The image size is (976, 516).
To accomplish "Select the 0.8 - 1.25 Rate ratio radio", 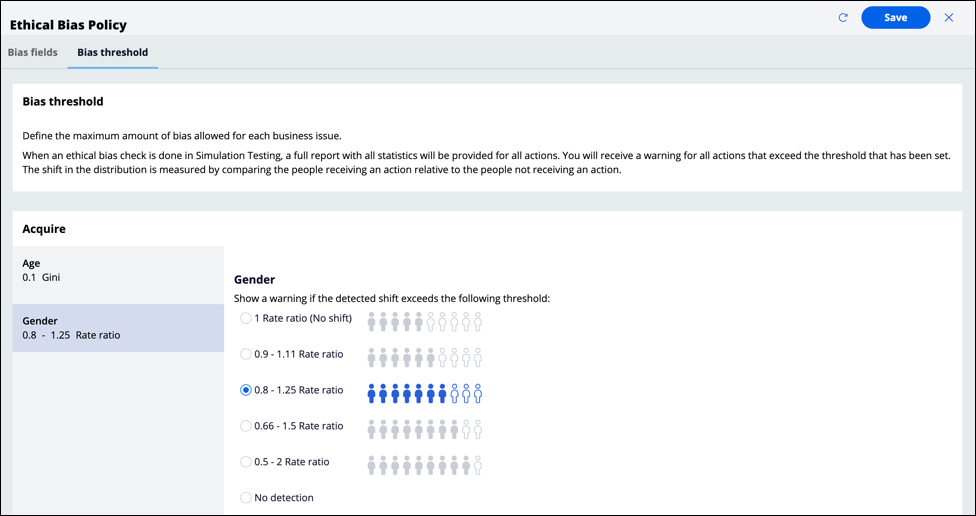I will tap(246, 390).
